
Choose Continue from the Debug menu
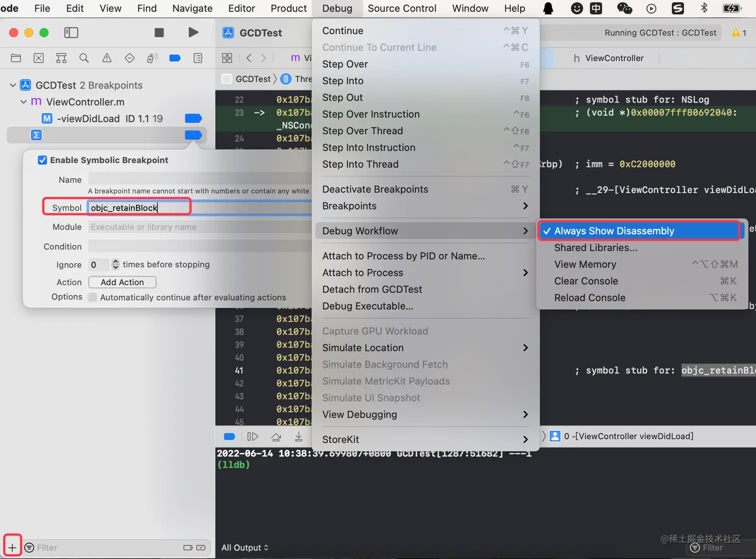click(425, 30)
